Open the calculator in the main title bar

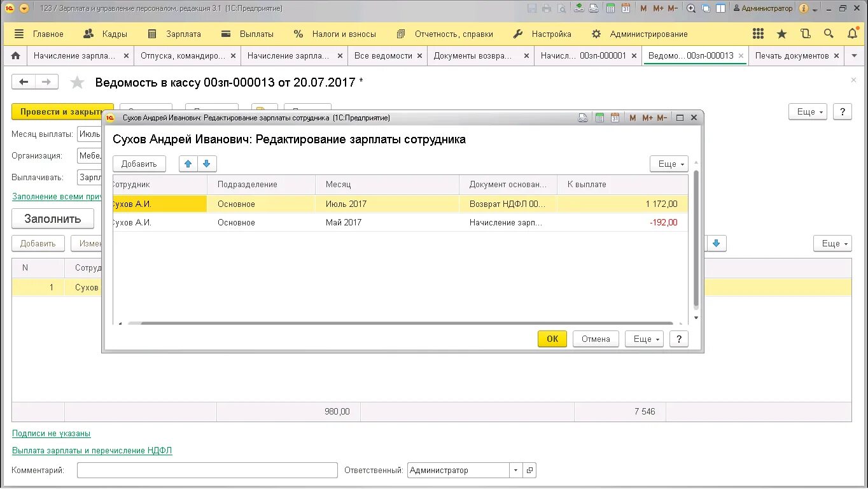pyautogui.click(x=611, y=8)
